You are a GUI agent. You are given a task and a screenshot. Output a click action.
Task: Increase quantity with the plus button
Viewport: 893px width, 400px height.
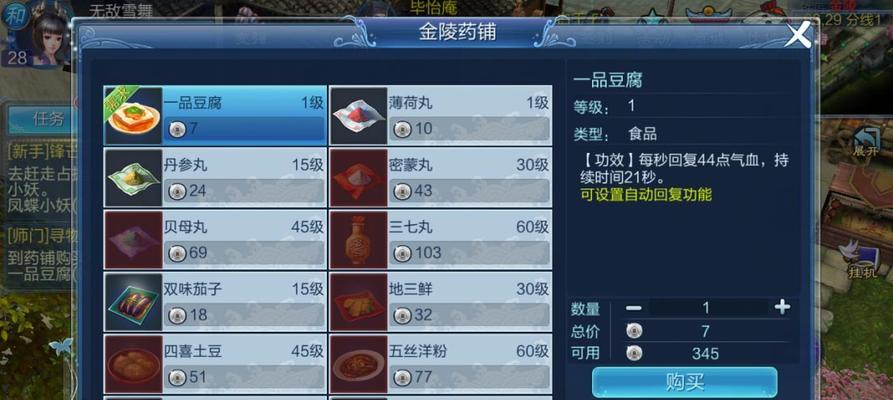pyautogui.click(x=782, y=308)
